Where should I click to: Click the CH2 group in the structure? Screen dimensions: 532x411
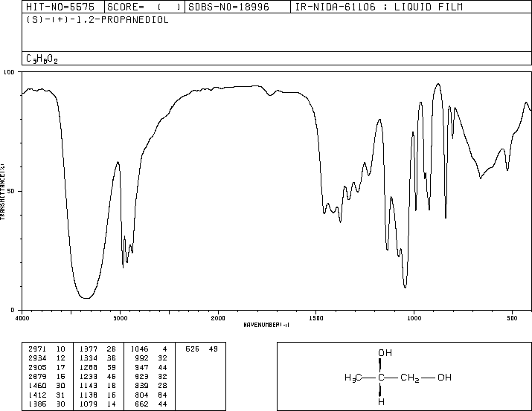410,378
